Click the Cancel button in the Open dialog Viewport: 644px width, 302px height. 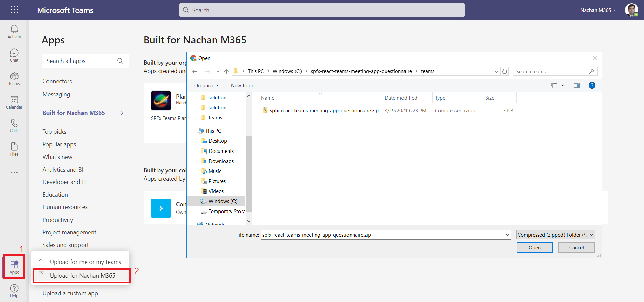576,247
